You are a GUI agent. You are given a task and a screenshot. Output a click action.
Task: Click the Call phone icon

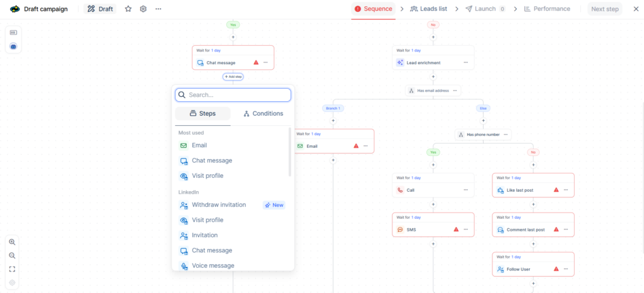point(399,190)
